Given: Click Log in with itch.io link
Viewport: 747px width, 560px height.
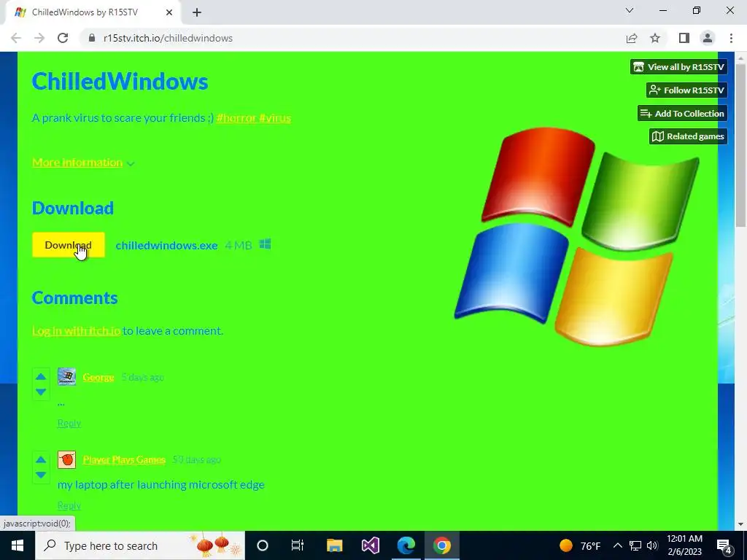Looking at the screenshot, I should click(76, 330).
